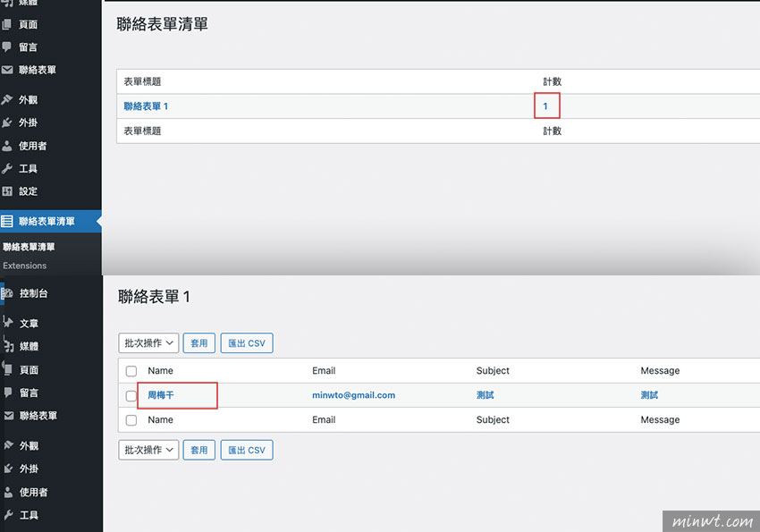Click the 計數 header at table top
The height and width of the screenshot is (532, 760).
click(x=552, y=81)
